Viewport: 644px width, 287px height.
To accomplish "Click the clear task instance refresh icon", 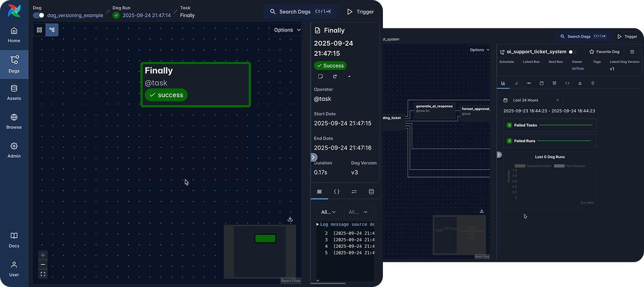I will (x=335, y=77).
